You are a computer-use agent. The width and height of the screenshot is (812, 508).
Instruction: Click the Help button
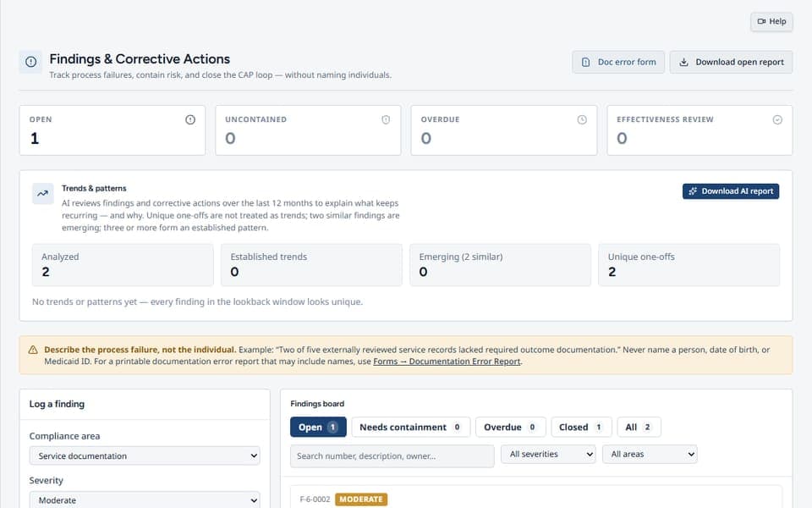pyautogui.click(x=771, y=22)
